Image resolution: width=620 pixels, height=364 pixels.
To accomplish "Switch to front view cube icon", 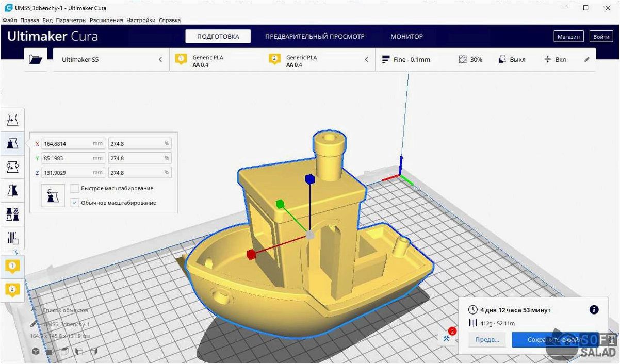I will (50, 352).
